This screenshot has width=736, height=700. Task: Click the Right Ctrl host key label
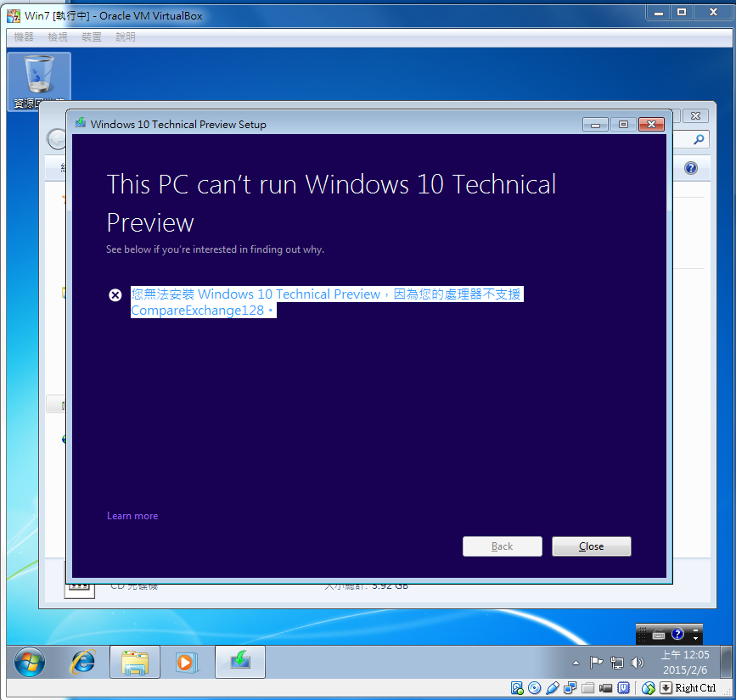click(x=695, y=688)
